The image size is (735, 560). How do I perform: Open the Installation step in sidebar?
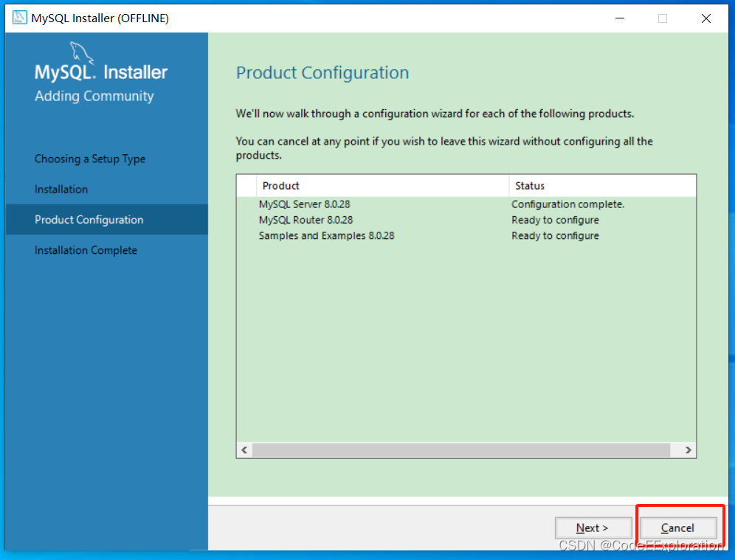point(61,190)
